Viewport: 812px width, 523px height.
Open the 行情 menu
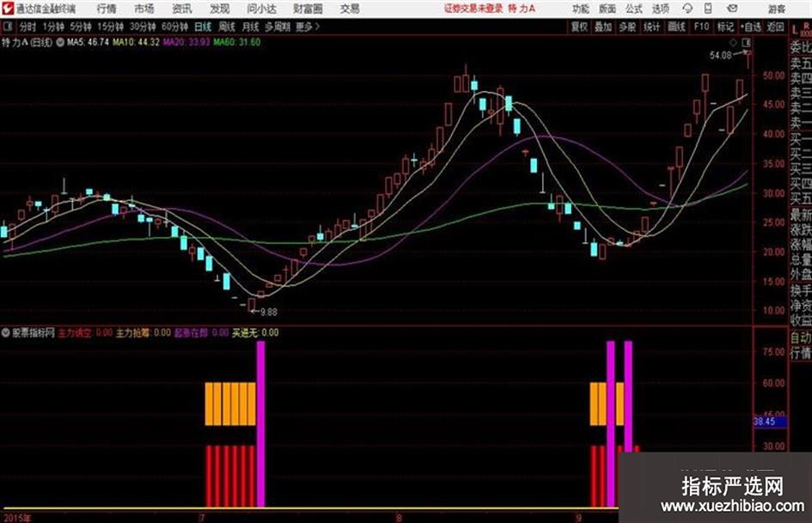click(x=107, y=9)
